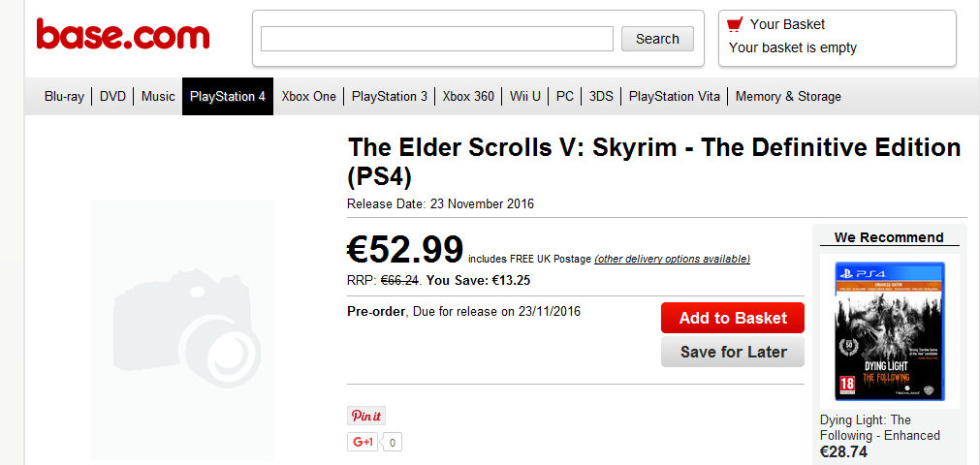The width and height of the screenshot is (980, 465).
Task: Open Dying Light: The Following link
Action: click(x=880, y=427)
